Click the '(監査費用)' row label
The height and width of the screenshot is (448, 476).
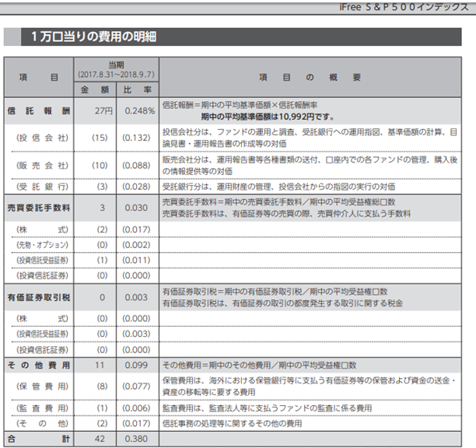click(x=42, y=408)
